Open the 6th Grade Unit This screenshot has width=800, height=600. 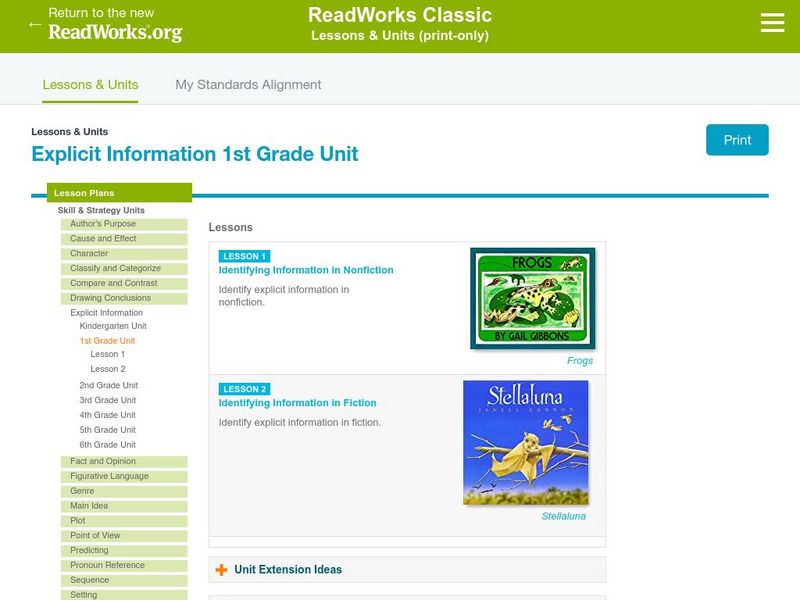click(x=108, y=444)
